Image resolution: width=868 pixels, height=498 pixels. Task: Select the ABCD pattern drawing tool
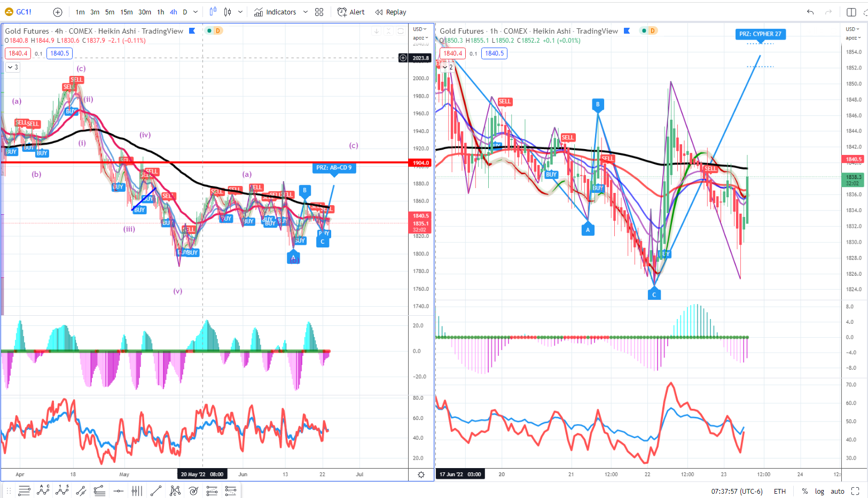point(43,491)
